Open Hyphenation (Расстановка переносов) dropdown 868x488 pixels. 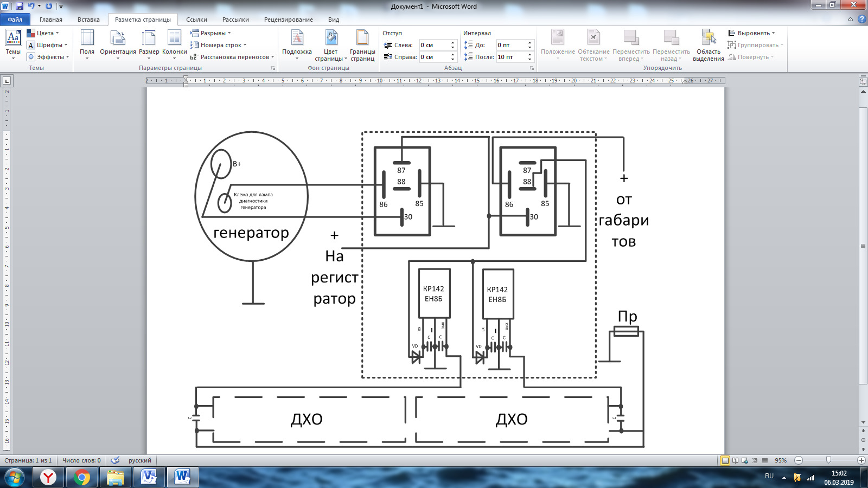pyautogui.click(x=232, y=57)
